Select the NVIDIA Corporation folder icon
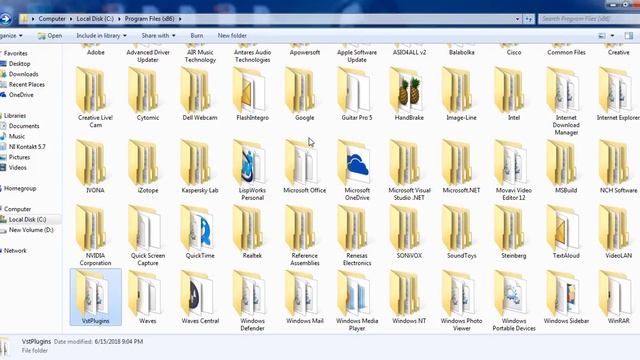 click(x=93, y=229)
